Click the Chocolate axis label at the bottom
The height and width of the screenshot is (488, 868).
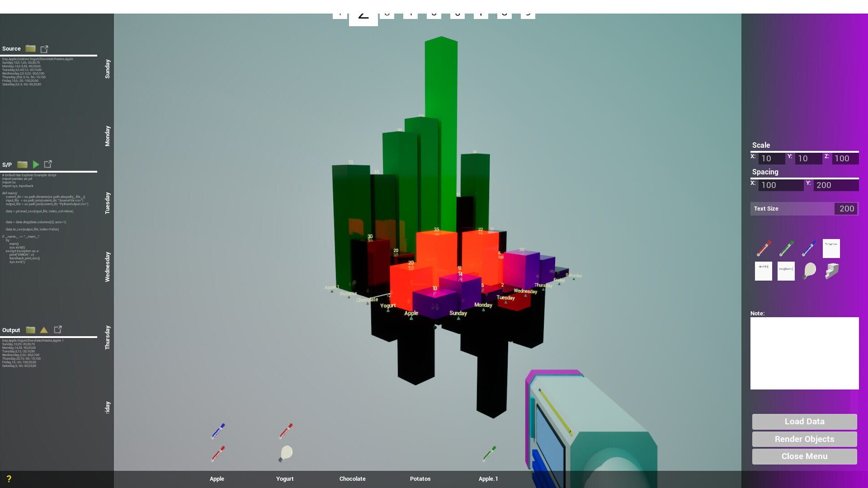[x=352, y=479]
